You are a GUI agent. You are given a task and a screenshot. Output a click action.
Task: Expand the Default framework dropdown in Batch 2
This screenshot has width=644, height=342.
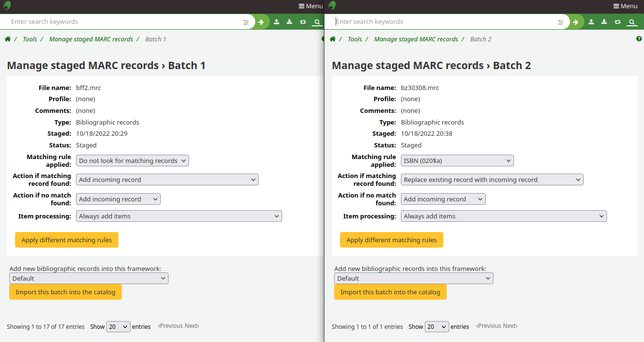pos(414,278)
